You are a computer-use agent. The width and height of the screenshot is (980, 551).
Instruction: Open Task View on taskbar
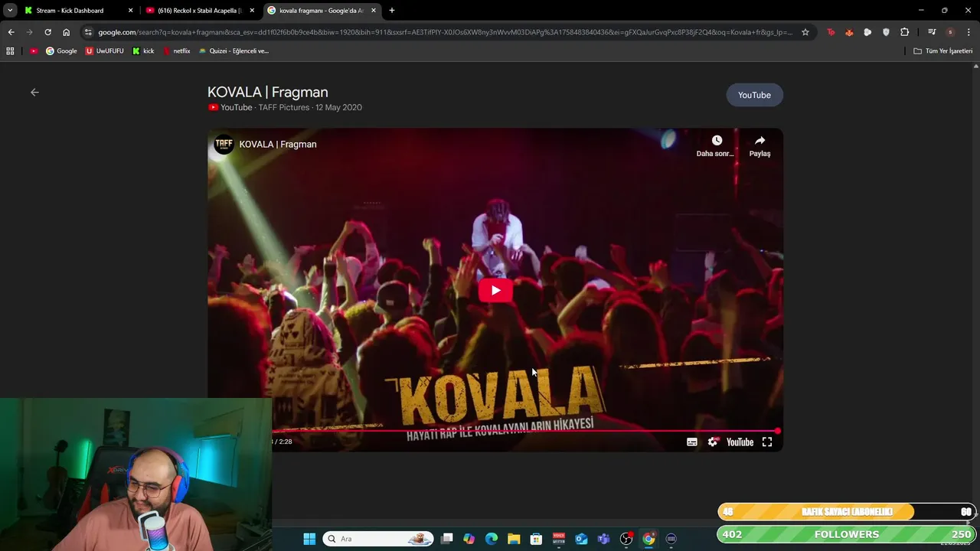pos(447,539)
